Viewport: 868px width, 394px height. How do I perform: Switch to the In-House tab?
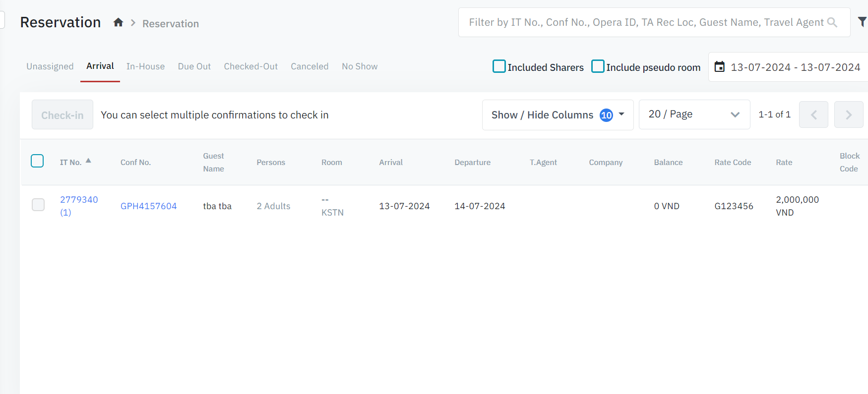click(x=145, y=66)
